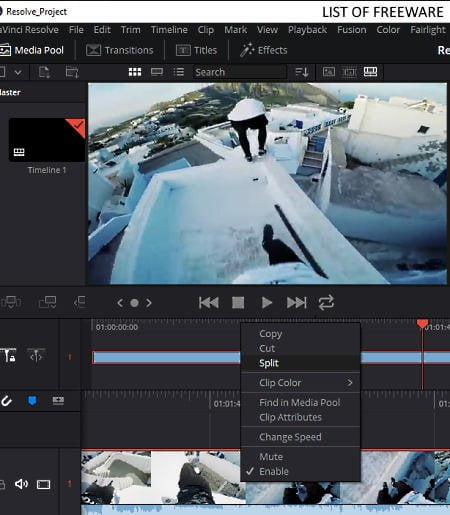This screenshot has width=450, height=515.
Task: Toggle loop playback
Action: (x=326, y=303)
